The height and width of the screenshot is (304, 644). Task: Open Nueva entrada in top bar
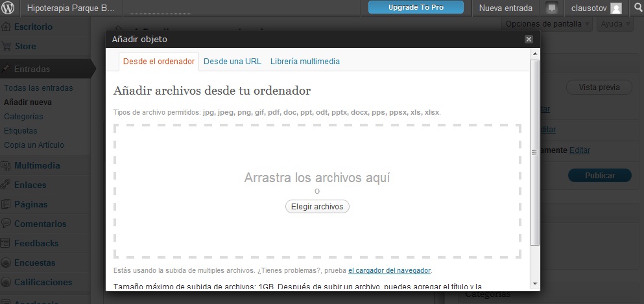point(506,8)
